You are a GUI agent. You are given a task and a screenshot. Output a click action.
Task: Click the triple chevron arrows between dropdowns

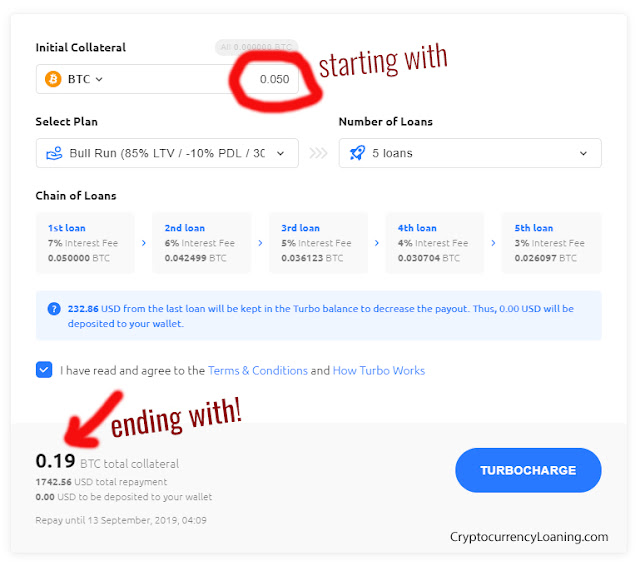[x=318, y=153]
